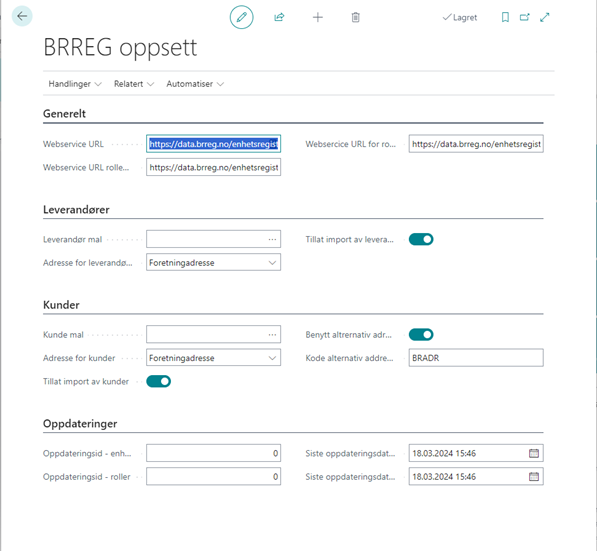Open the Automatiser menu
This screenshot has width=597, height=551.
pos(195,84)
